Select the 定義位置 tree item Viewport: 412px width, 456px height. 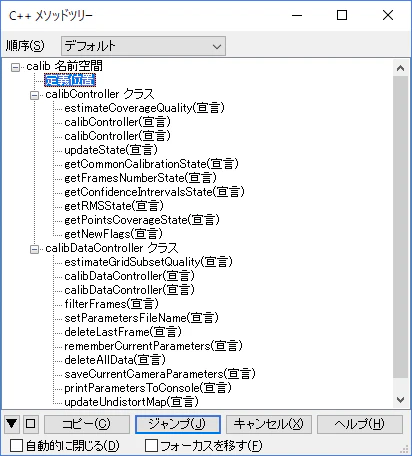70,80
